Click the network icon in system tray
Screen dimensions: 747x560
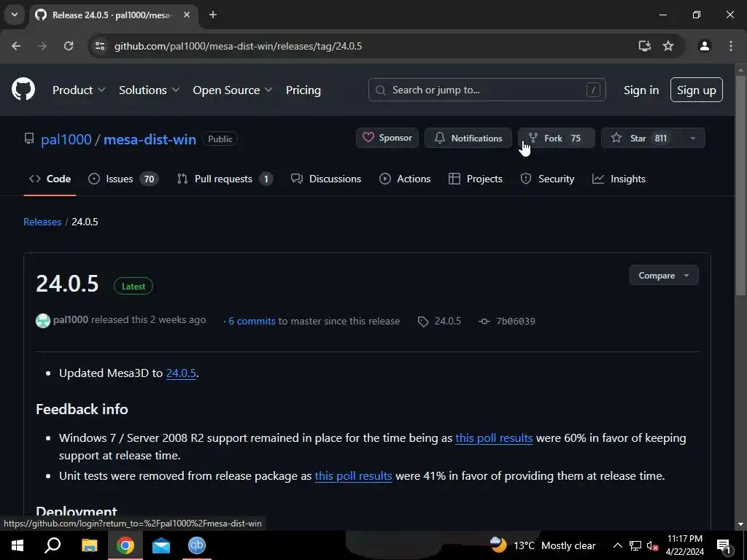(635, 545)
